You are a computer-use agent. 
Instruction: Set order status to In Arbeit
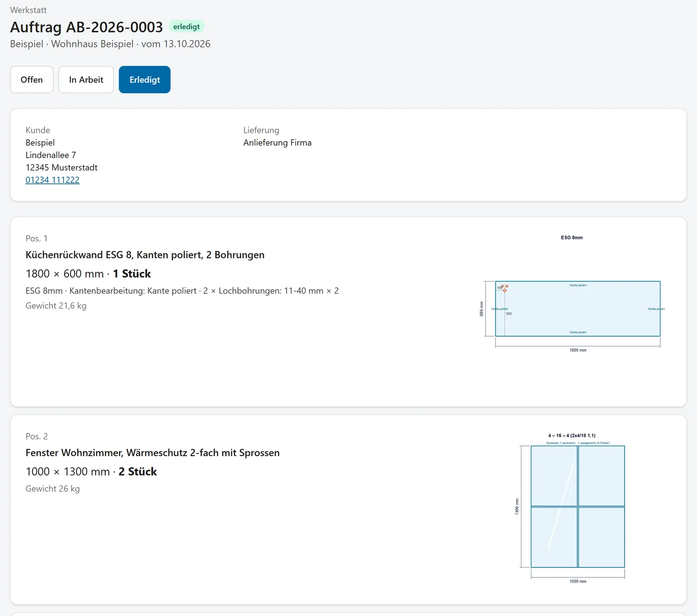click(x=86, y=80)
